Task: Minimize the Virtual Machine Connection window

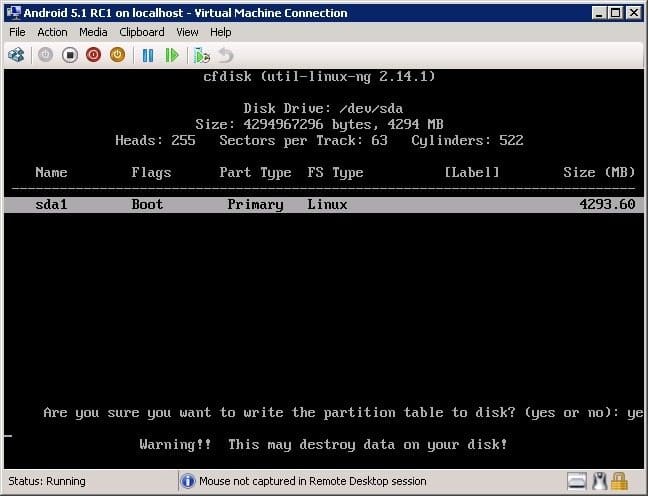Action: [599, 13]
